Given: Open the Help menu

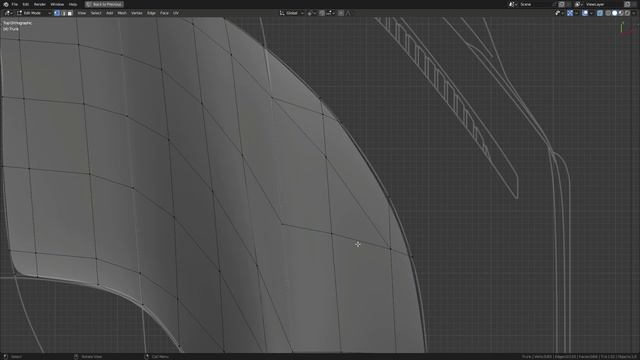Looking at the screenshot, I should tap(73, 4).
